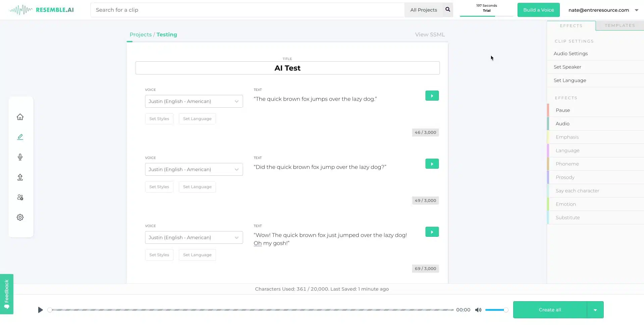Open the All Projects search filter
Screen dimensions: 644x325
(x=424, y=10)
